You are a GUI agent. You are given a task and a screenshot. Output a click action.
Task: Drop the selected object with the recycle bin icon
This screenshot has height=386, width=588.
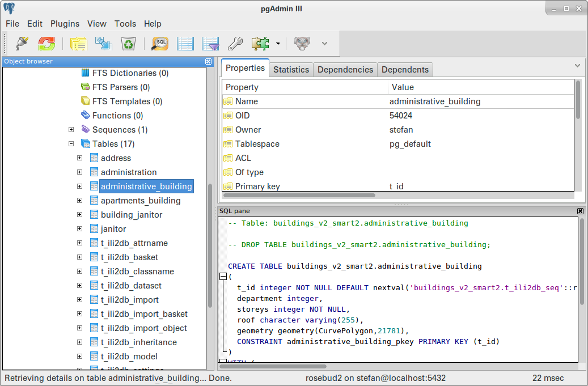[x=128, y=44]
